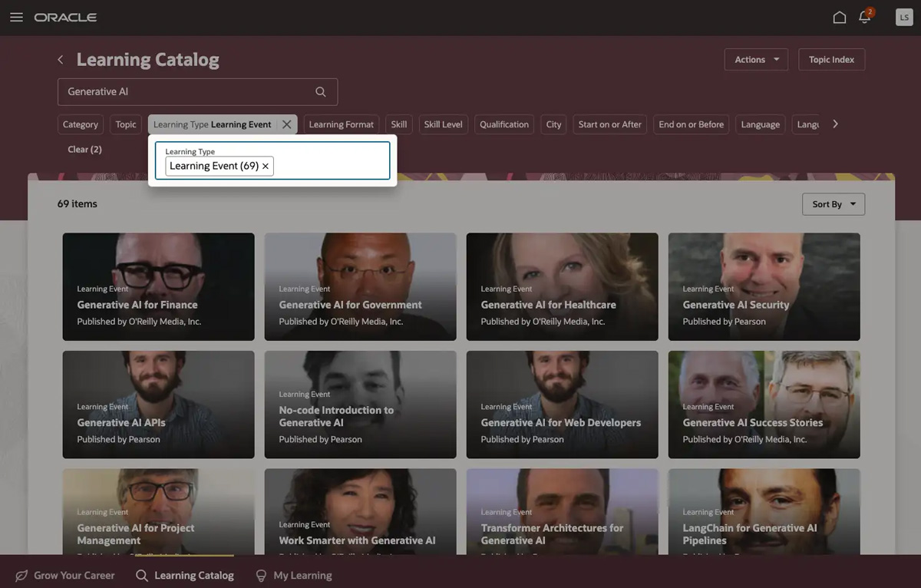Open the Actions dropdown

click(x=756, y=59)
